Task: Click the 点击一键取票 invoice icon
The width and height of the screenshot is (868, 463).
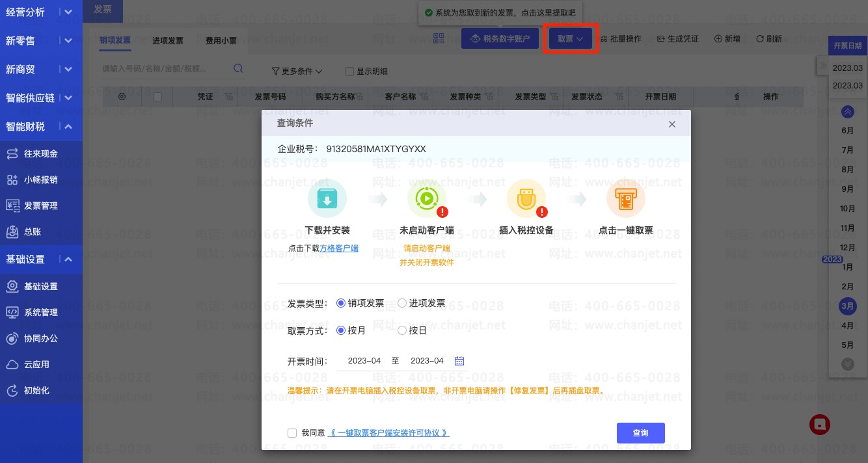Action: (625, 198)
